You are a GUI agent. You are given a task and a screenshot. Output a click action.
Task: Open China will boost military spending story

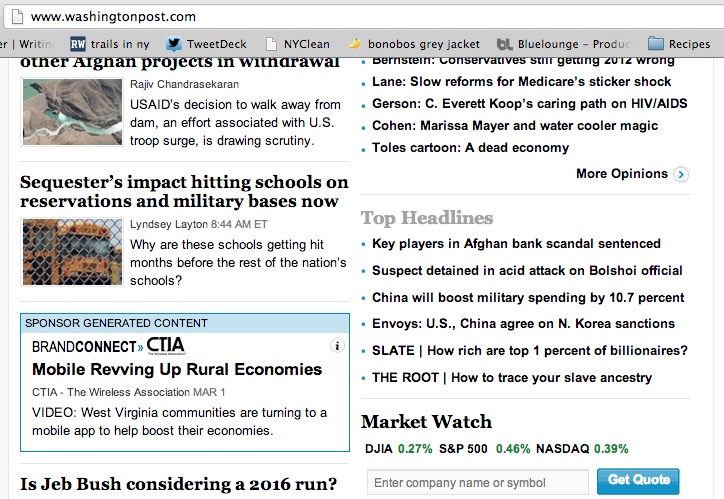pyautogui.click(x=528, y=297)
